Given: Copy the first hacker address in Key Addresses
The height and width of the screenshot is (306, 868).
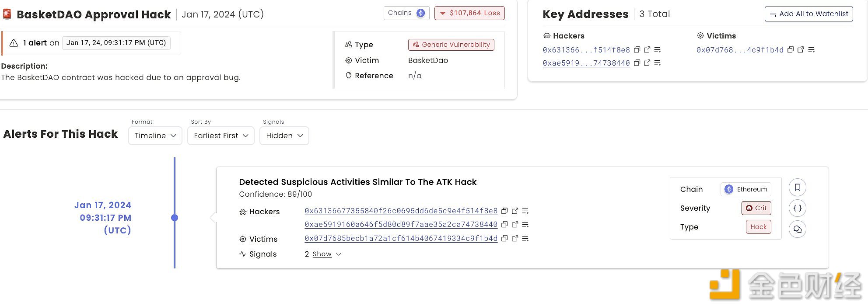Looking at the screenshot, I should pyautogui.click(x=637, y=50).
